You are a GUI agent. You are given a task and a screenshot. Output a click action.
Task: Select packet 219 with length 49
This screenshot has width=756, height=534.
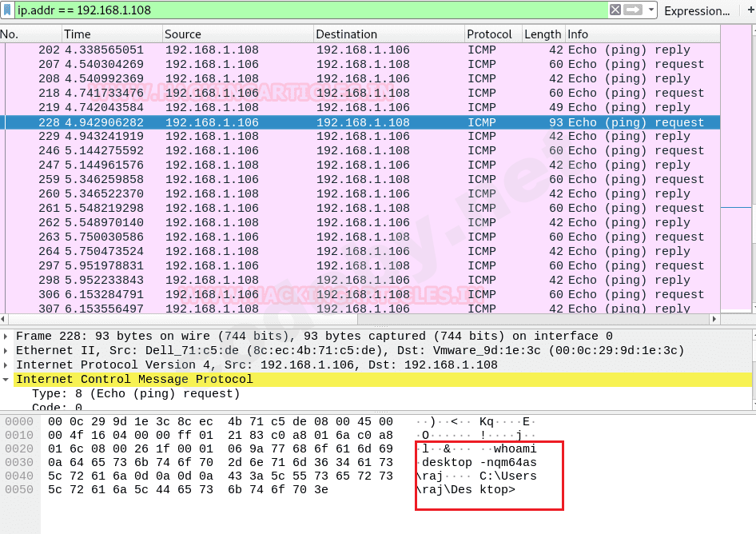point(361,108)
